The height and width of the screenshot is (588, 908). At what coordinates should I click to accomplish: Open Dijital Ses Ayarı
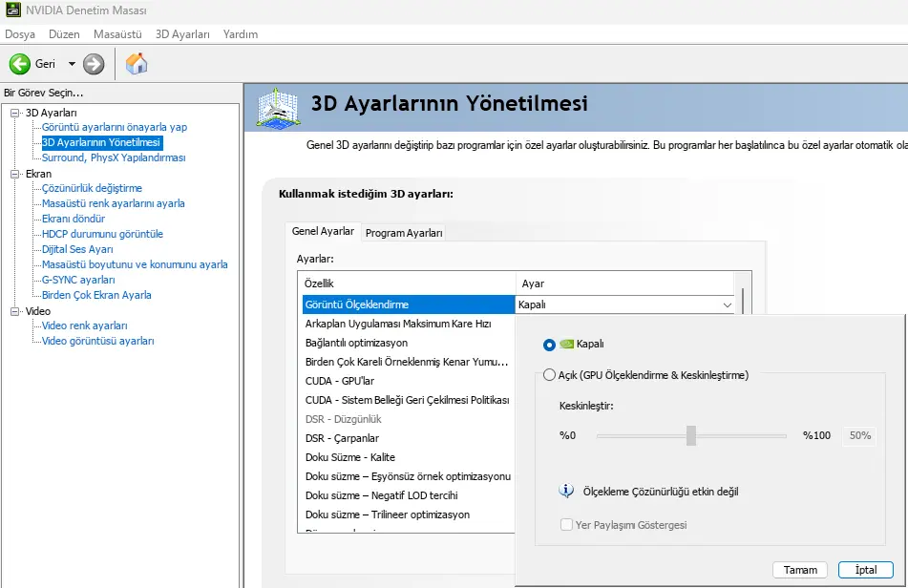click(x=77, y=249)
